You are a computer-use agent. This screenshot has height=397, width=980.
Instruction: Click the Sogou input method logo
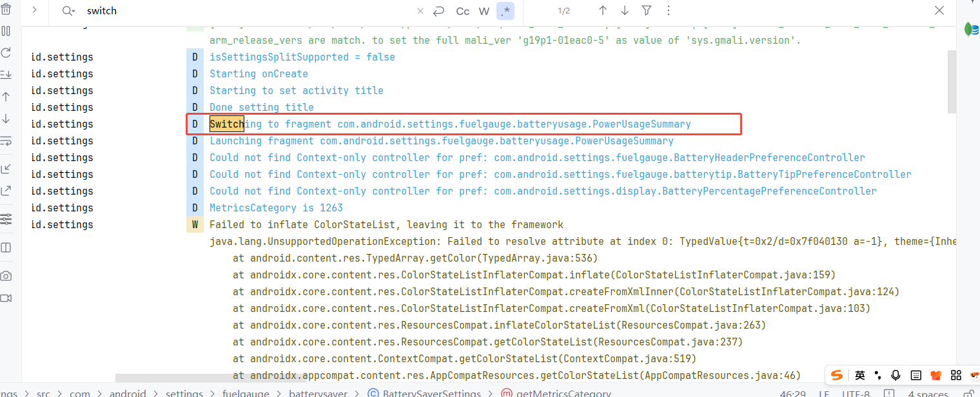[x=837, y=375]
